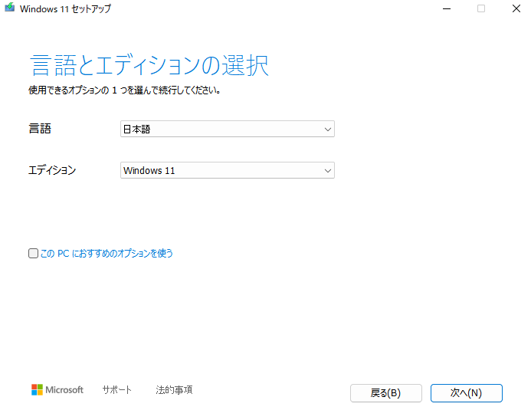Image resolution: width=531 pixels, height=420 pixels.
Task: Click the エディション field label
Action: click(x=52, y=170)
